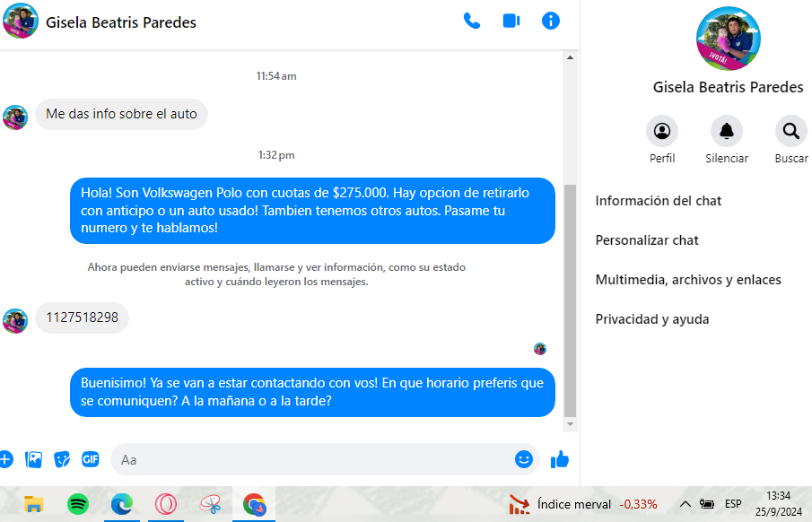
Task: Click the chat scrollbar thumb
Action: (570, 300)
